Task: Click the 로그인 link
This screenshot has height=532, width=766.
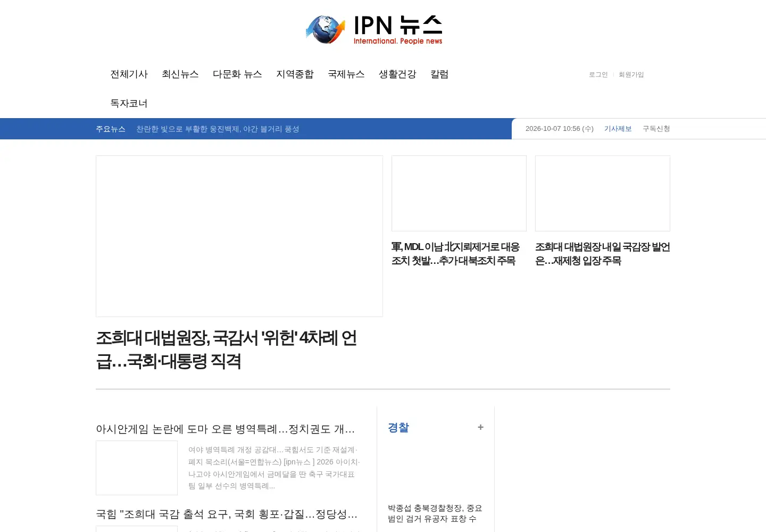Action: click(598, 74)
